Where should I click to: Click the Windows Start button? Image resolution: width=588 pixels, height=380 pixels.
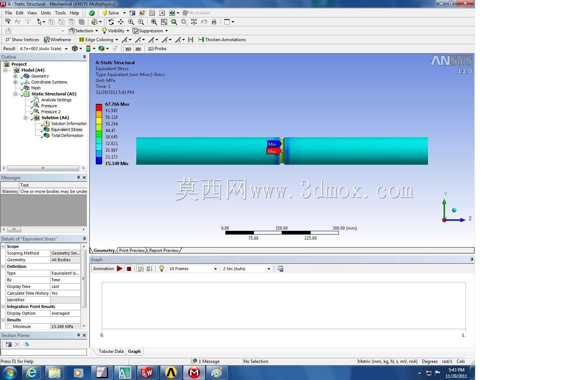coord(10,372)
